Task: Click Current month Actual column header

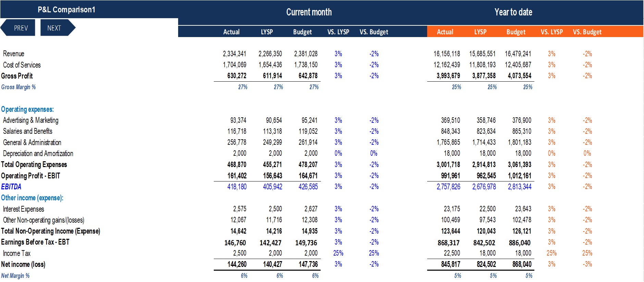Action: pos(231,32)
